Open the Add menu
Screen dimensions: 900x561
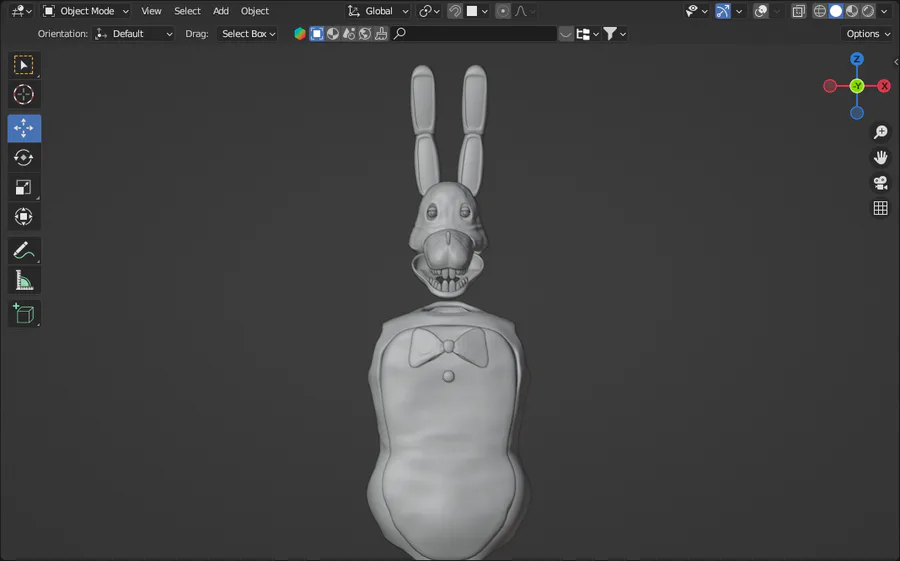coord(220,11)
